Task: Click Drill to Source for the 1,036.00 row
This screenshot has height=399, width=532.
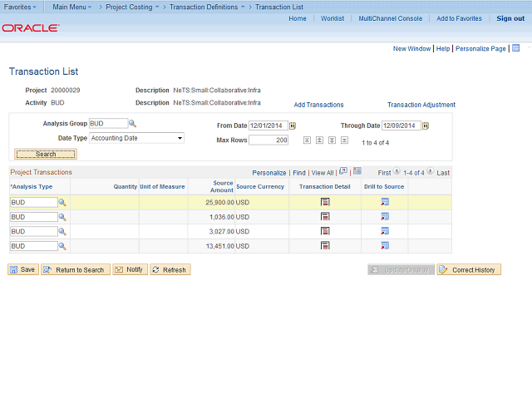Action: pos(385,217)
